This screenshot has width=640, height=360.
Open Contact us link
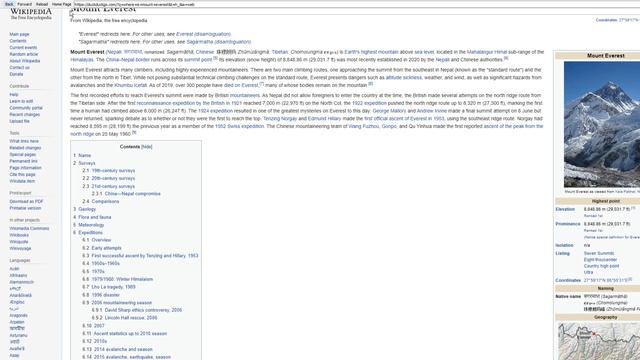pyautogui.click(x=20, y=67)
